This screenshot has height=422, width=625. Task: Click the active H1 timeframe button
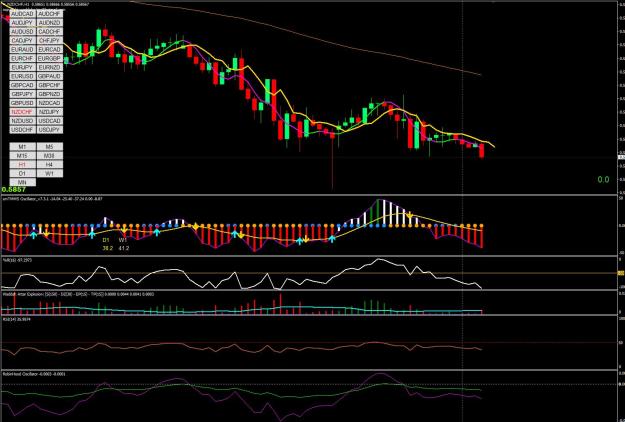coord(22,165)
